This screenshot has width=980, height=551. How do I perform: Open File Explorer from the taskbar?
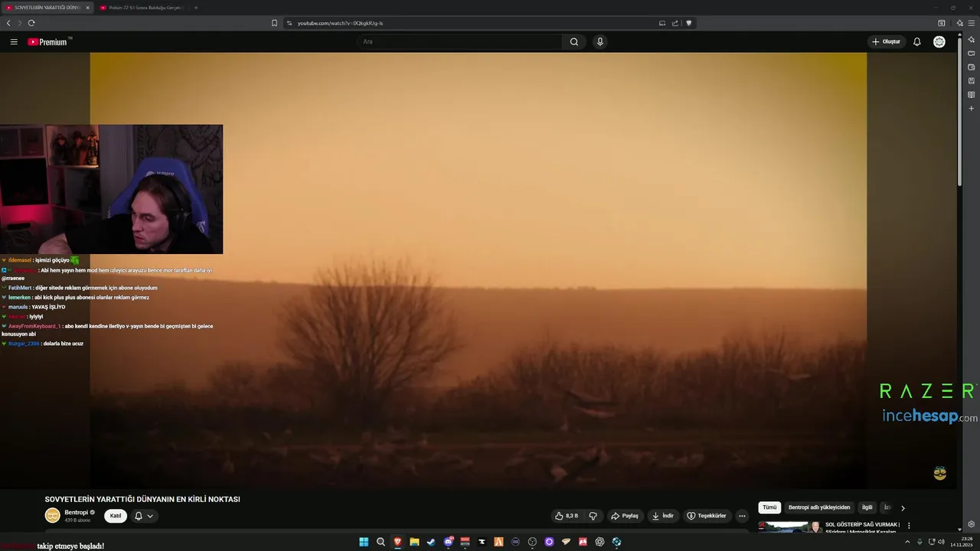[x=414, y=542]
